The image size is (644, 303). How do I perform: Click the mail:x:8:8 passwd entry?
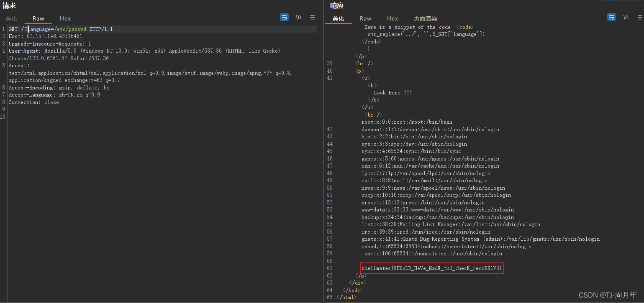pyautogui.click(x=425, y=181)
